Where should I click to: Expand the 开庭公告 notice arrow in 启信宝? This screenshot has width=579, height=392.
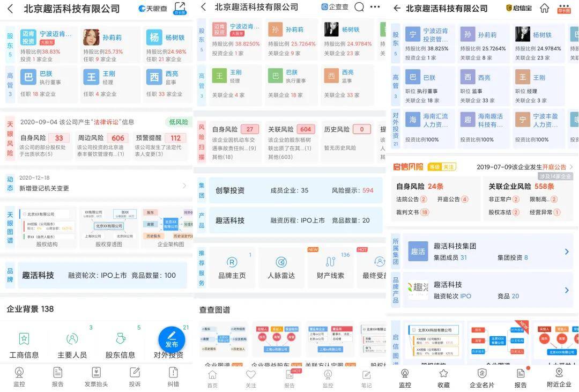coord(570,167)
